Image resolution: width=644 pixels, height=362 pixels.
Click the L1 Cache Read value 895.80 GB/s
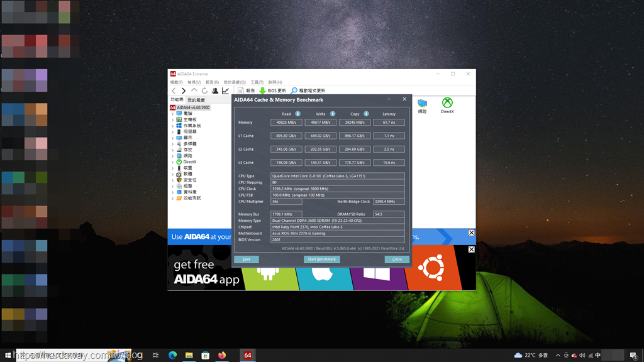[x=286, y=136]
